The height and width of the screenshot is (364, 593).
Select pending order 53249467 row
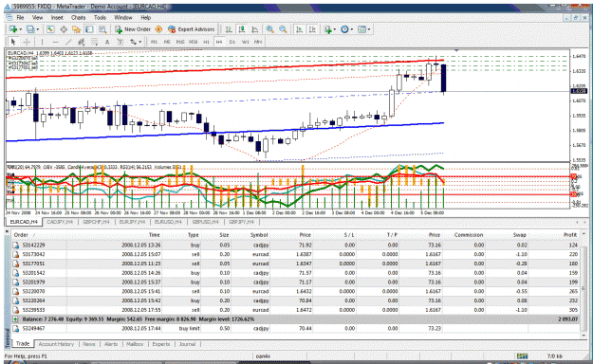[x=296, y=329]
